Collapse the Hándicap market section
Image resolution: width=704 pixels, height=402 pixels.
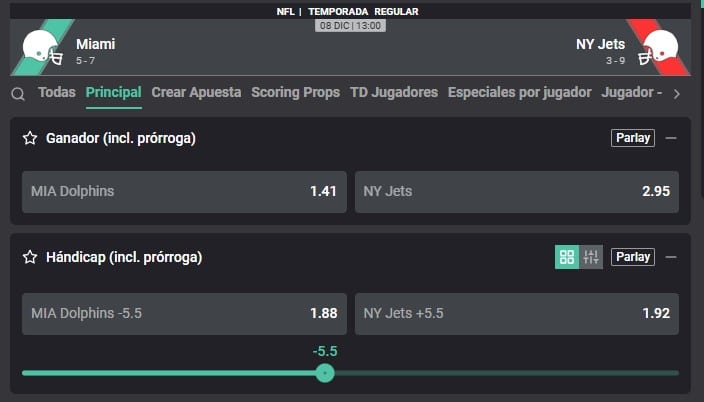(x=671, y=257)
